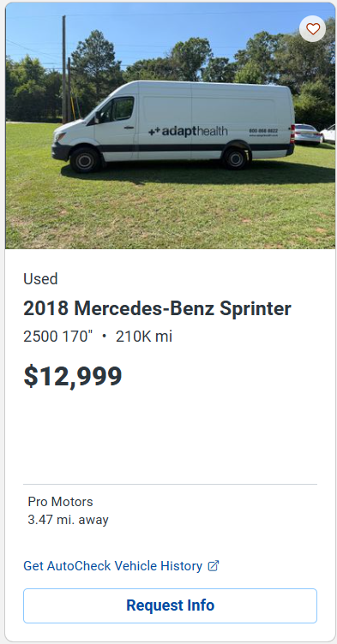Open the 2018 Mercedes-Benz Sprinter title

(x=157, y=308)
